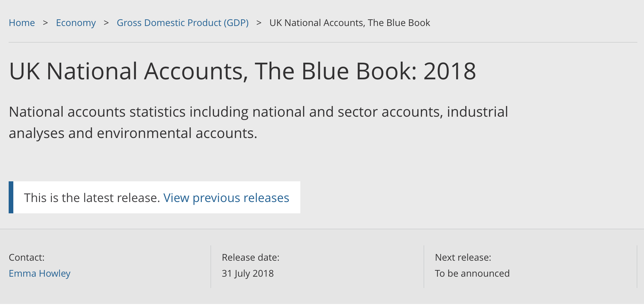Click the 'Next release:' label
This screenshot has width=644, height=306.
pos(463,257)
